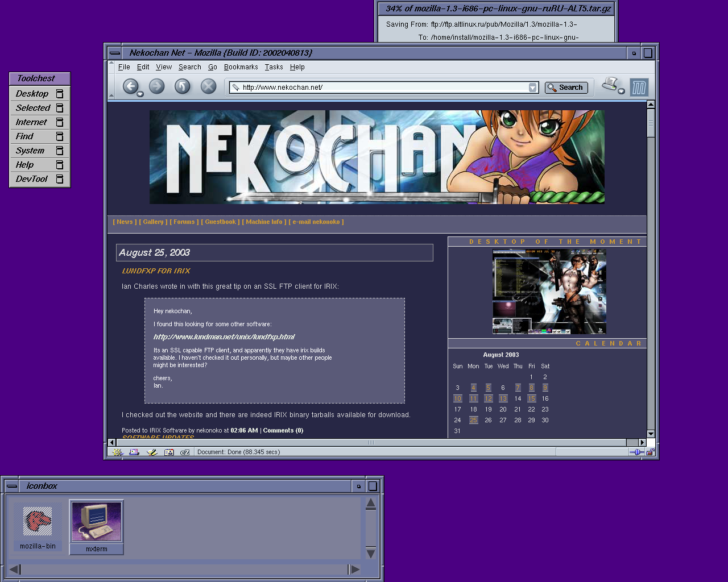
Task: Collapse the navigation toolbar with its grippy
Action: tap(111, 87)
